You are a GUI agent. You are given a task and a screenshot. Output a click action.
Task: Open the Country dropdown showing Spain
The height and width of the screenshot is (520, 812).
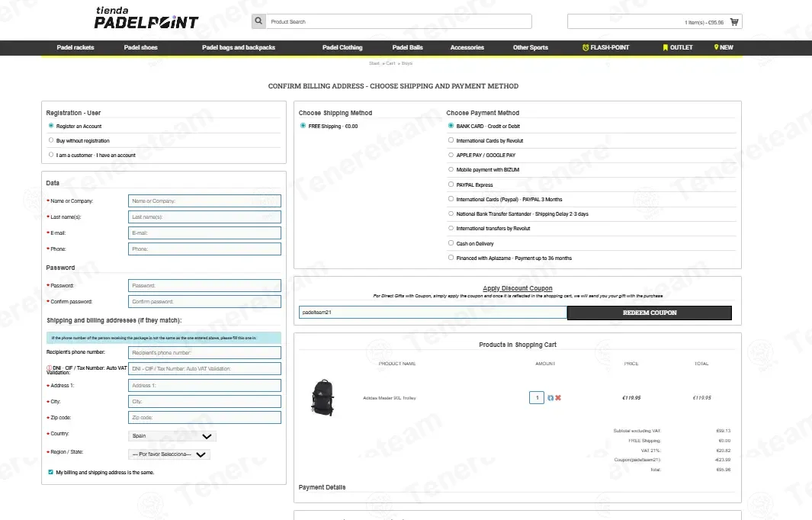tap(172, 436)
